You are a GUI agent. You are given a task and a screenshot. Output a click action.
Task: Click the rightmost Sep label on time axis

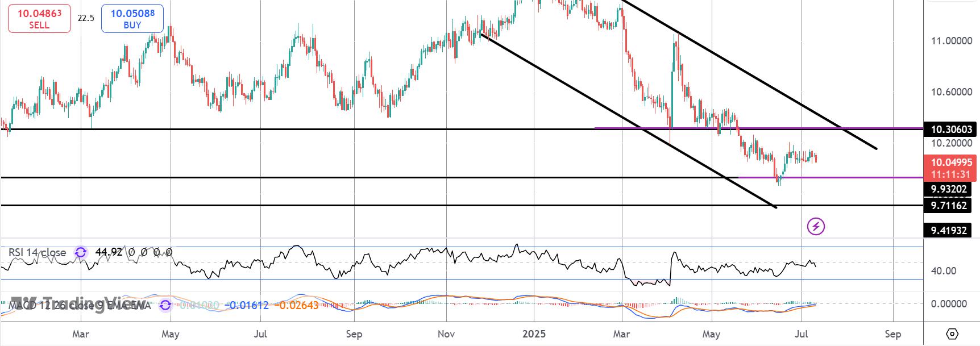[x=893, y=334]
